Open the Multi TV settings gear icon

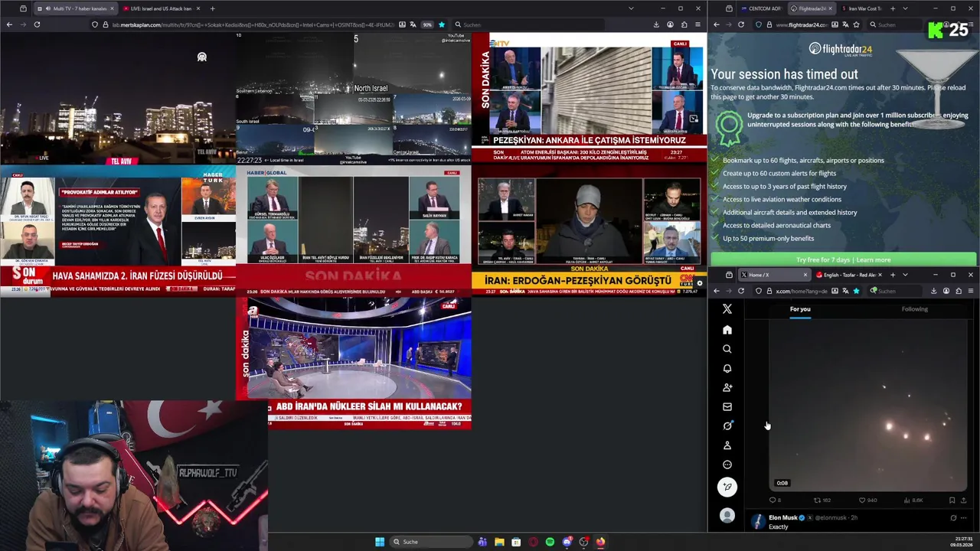click(699, 283)
